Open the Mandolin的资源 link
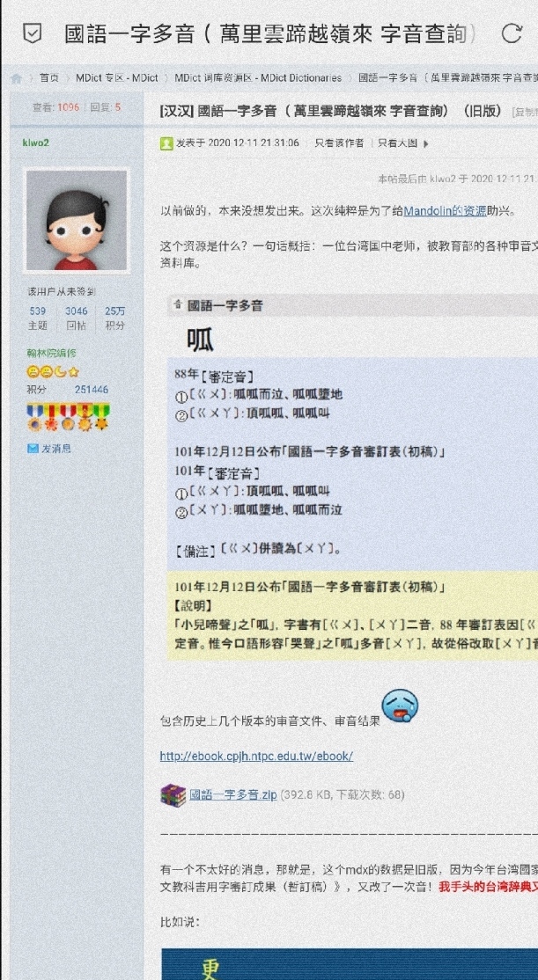 point(445,210)
